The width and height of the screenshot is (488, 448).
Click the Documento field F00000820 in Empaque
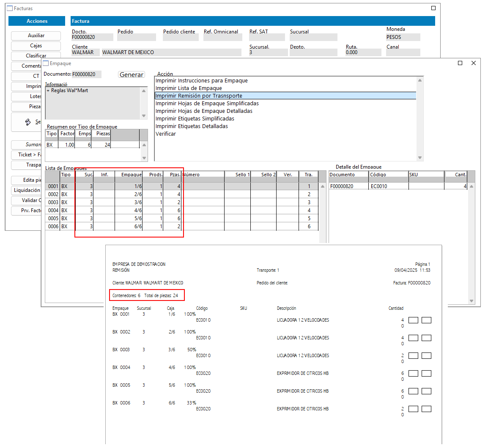87,74
